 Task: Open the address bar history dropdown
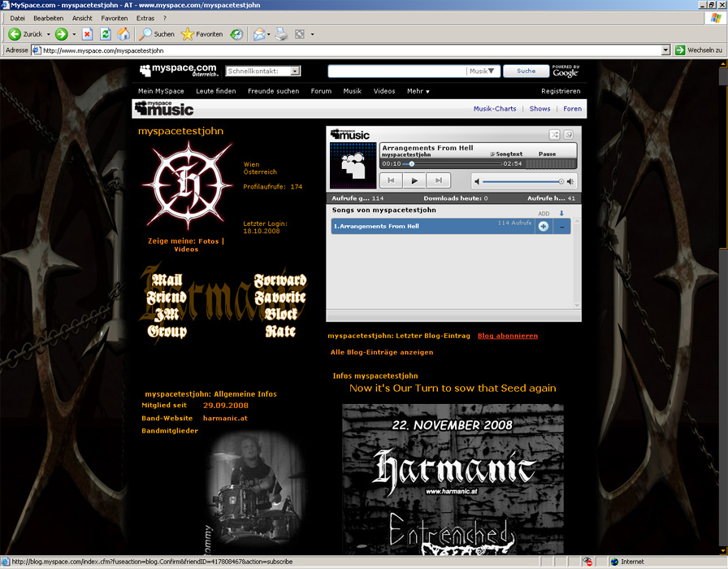coord(665,50)
